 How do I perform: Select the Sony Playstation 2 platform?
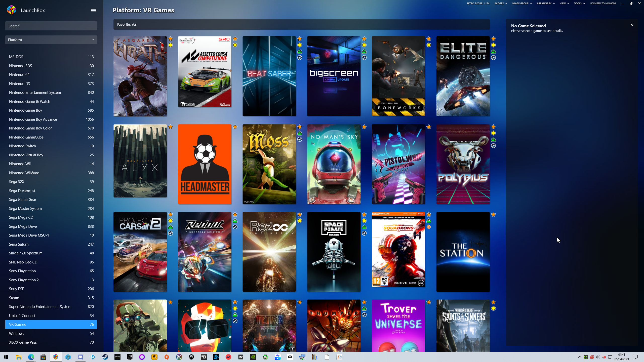tap(51, 280)
